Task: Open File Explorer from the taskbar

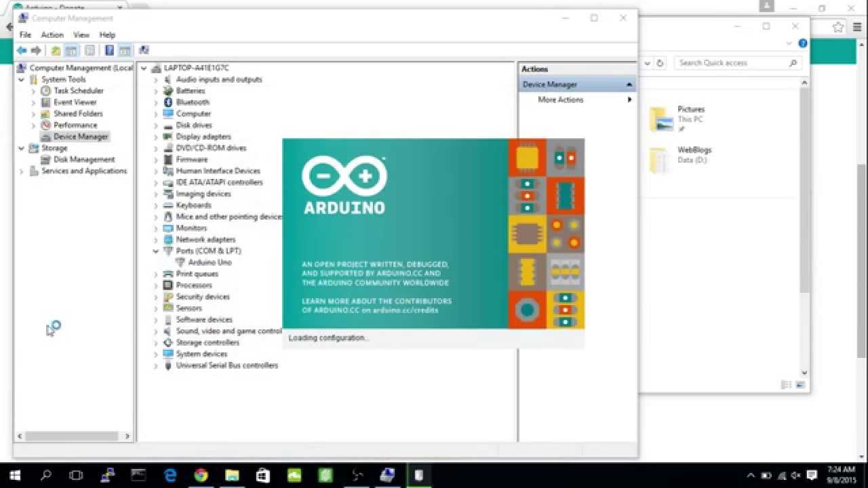Action: (x=232, y=476)
